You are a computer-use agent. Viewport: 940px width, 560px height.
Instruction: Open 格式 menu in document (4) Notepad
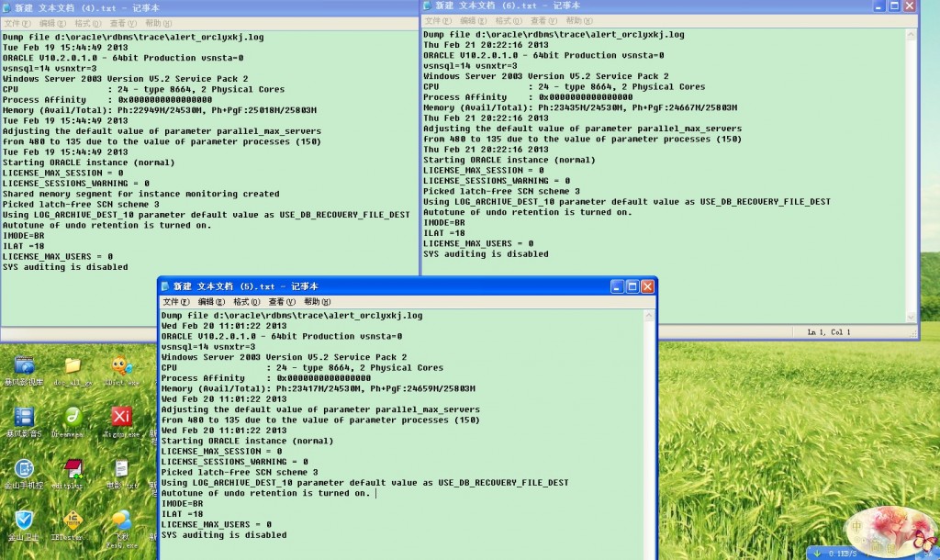tap(87, 23)
